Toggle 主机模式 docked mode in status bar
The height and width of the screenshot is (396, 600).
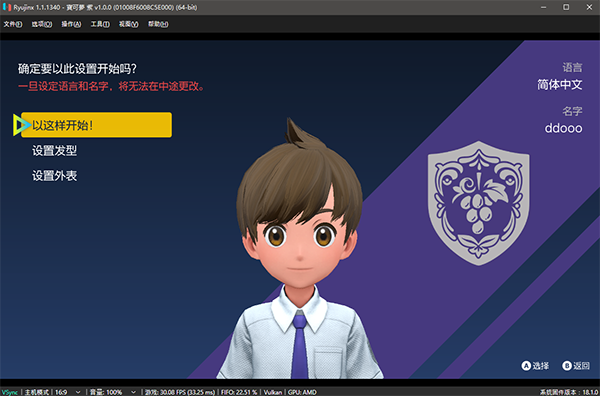point(37,392)
